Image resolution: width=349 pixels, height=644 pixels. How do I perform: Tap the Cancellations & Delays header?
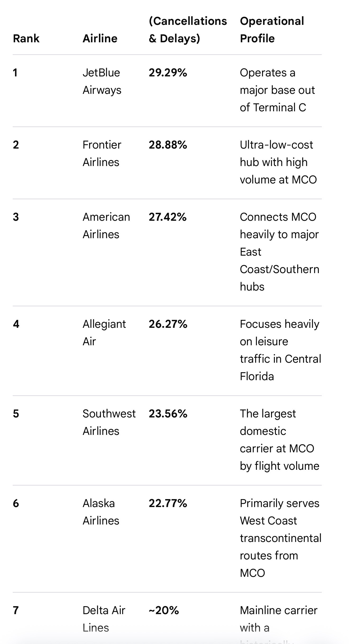tap(188, 30)
